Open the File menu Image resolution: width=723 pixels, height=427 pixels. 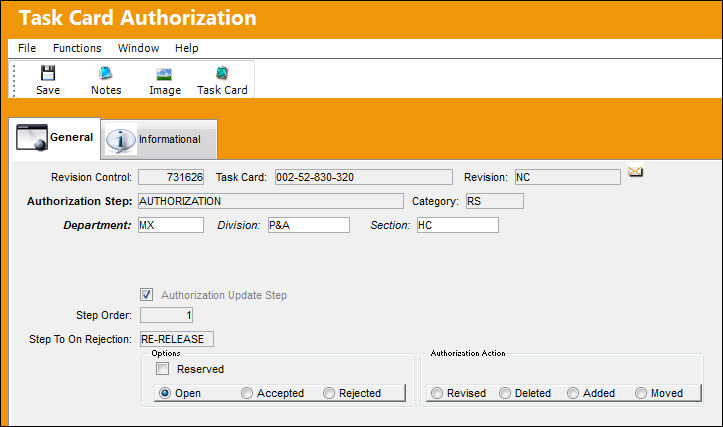tap(27, 48)
